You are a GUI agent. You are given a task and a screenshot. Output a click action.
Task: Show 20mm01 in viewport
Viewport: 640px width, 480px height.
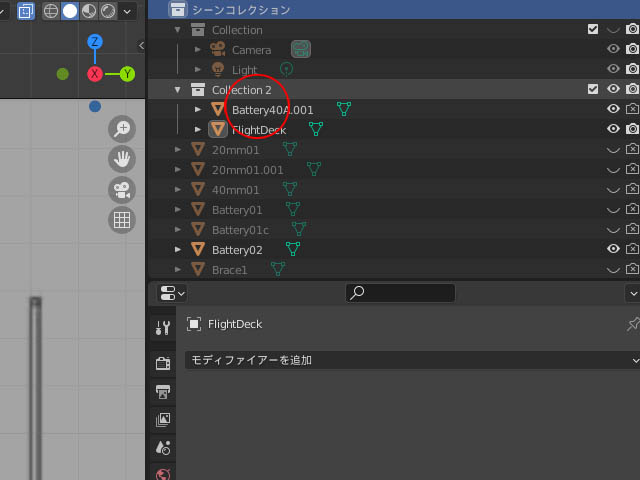613,150
